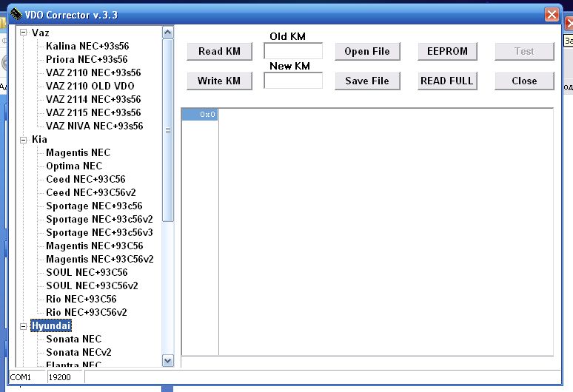This screenshot has width=573, height=392.
Task: Select Optima NEC entry
Action: (74, 166)
